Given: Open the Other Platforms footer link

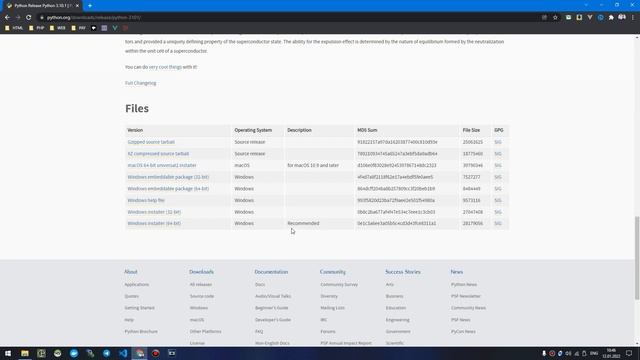Looking at the screenshot, I should pos(205,332).
